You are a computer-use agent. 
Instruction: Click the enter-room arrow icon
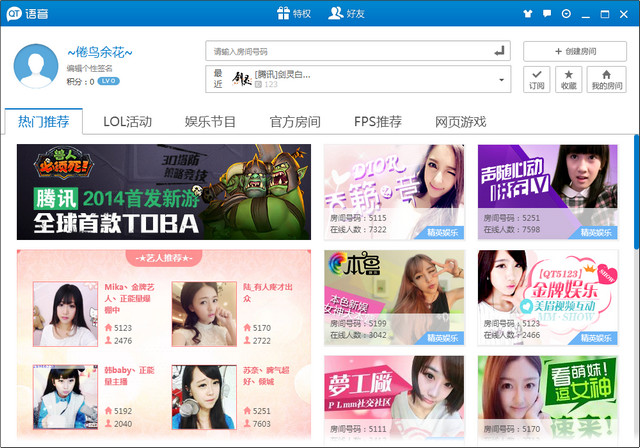499,51
